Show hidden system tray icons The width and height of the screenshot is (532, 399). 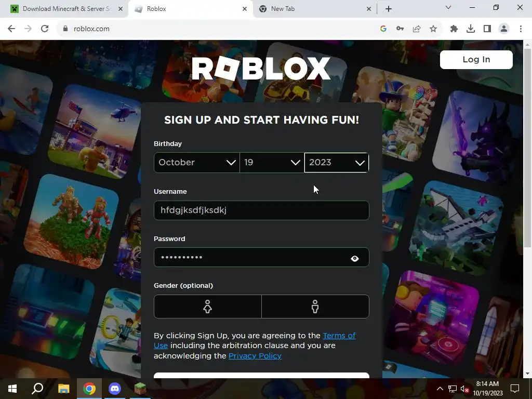tap(440, 389)
